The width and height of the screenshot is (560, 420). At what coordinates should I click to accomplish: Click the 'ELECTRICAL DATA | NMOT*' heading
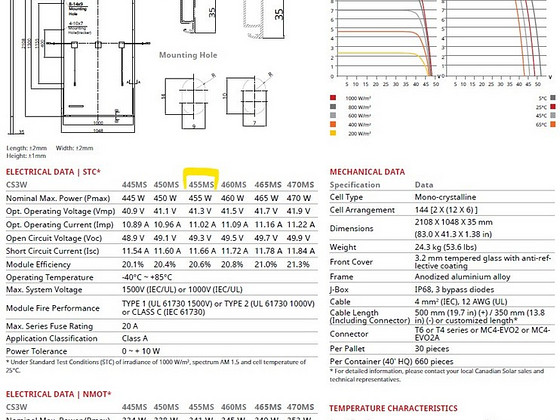click(x=59, y=394)
